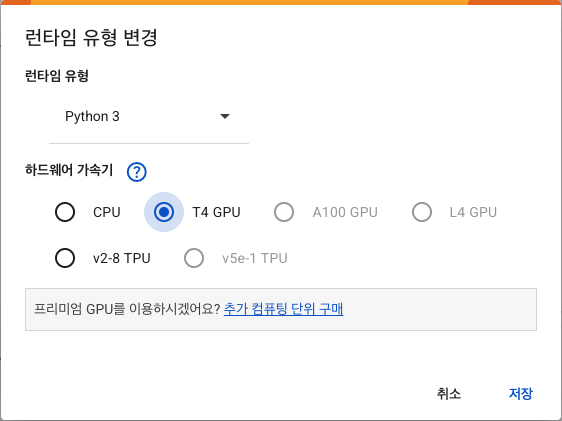Select the CPU radio button
Screen dimensions: 562x421
pyautogui.click(x=65, y=212)
